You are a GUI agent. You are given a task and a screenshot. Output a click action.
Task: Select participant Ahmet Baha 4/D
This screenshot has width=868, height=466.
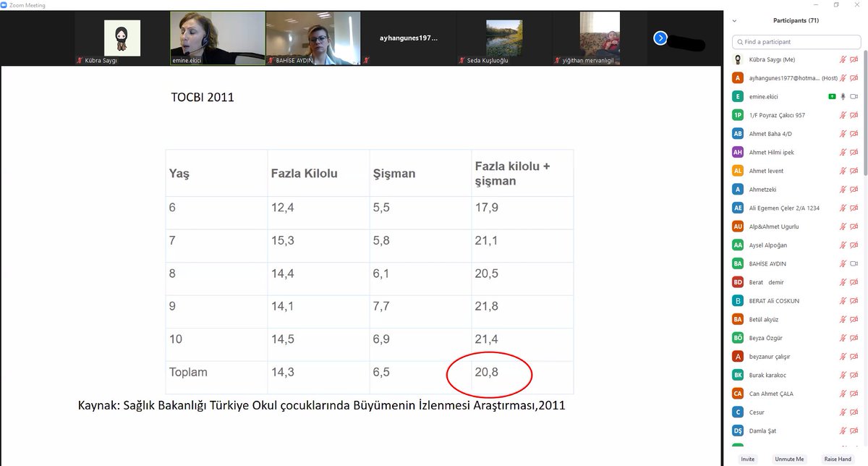pos(796,133)
